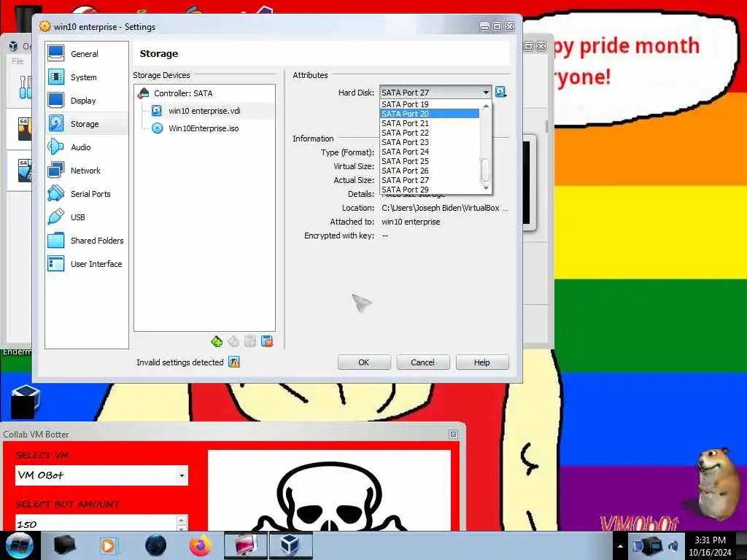
Task: Open Display settings category
Action: [x=86, y=101]
